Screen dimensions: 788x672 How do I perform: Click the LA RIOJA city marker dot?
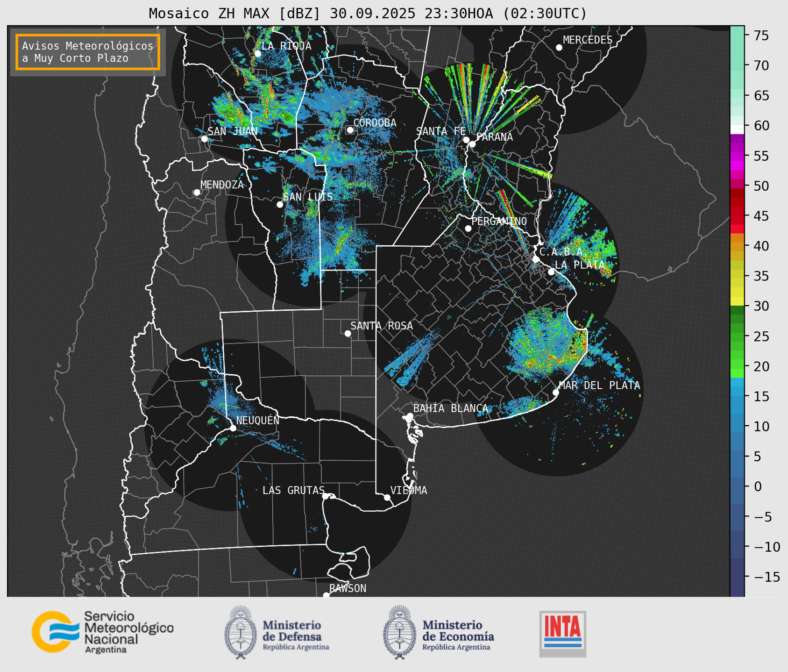click(257, 53)
